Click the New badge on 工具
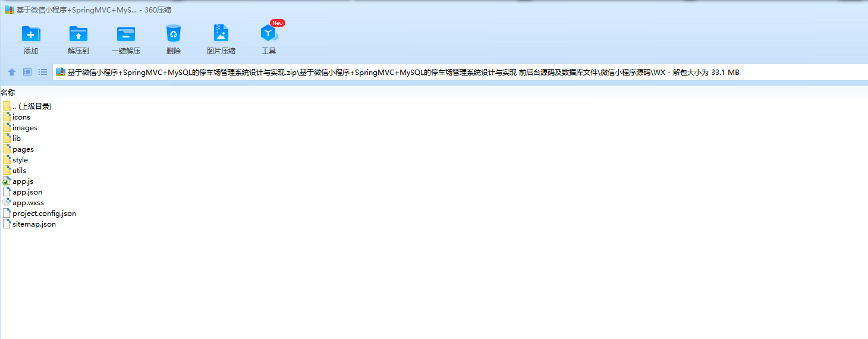868x339 pixels. tap(278, 23)
